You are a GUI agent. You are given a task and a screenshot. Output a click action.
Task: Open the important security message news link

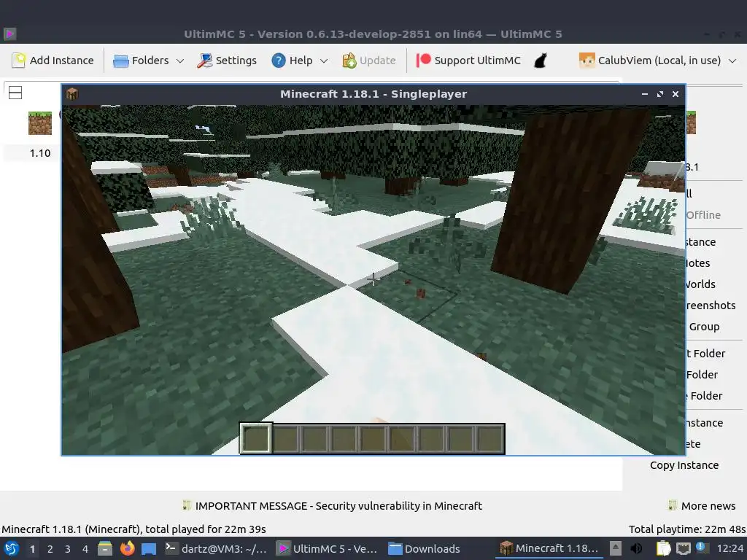[x=338, y=506]
